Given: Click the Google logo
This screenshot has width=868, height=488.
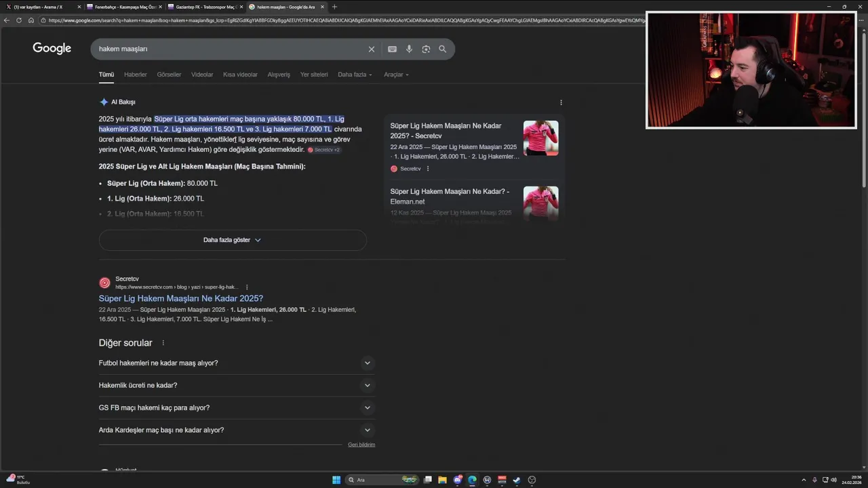Looking at the screenshot, I should (52, 48).
